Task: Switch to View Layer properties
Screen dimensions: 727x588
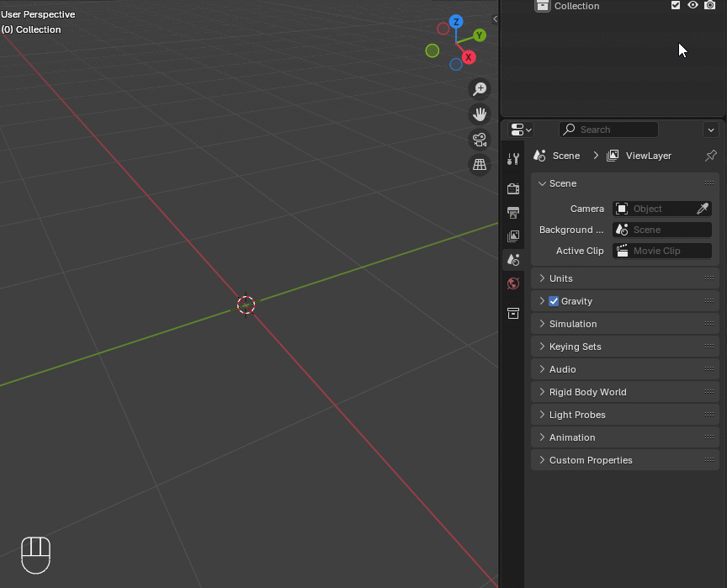Action: point(513,236)
